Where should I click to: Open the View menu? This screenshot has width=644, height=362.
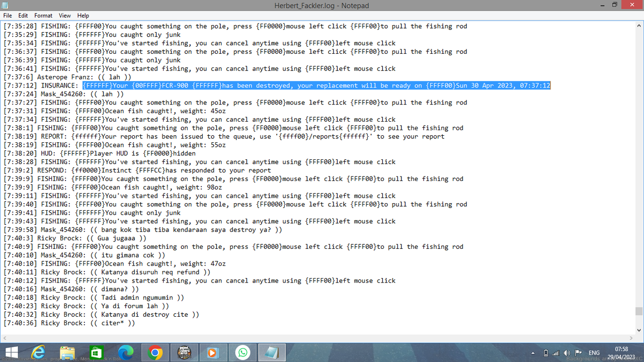pos(64,16)
